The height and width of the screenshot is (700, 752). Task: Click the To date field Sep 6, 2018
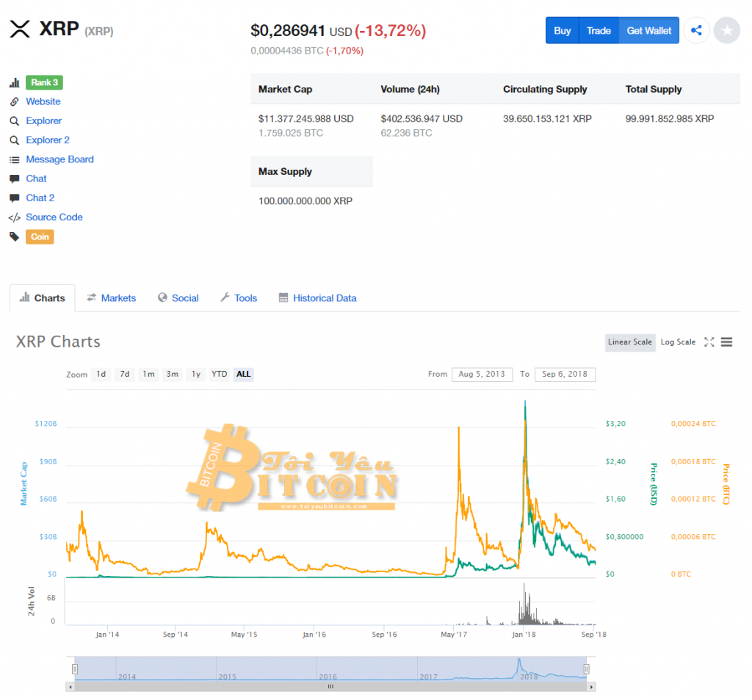[565, 374]
